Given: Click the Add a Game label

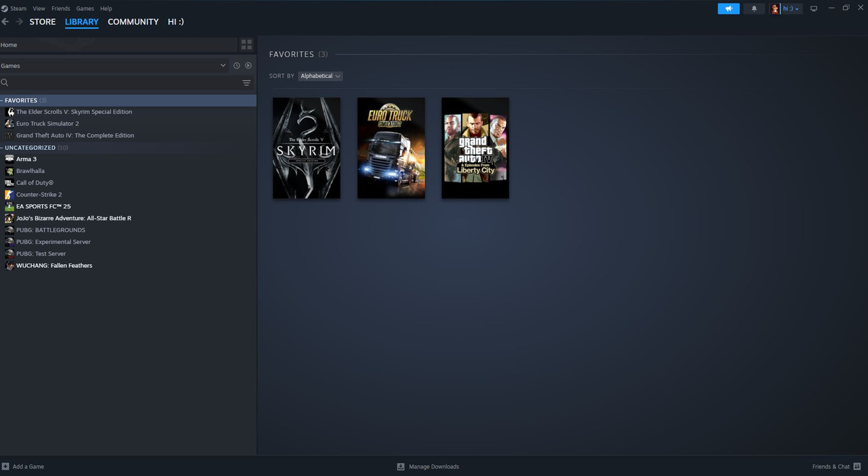Looking at the screenshot, I should click(x=28, y=467).
